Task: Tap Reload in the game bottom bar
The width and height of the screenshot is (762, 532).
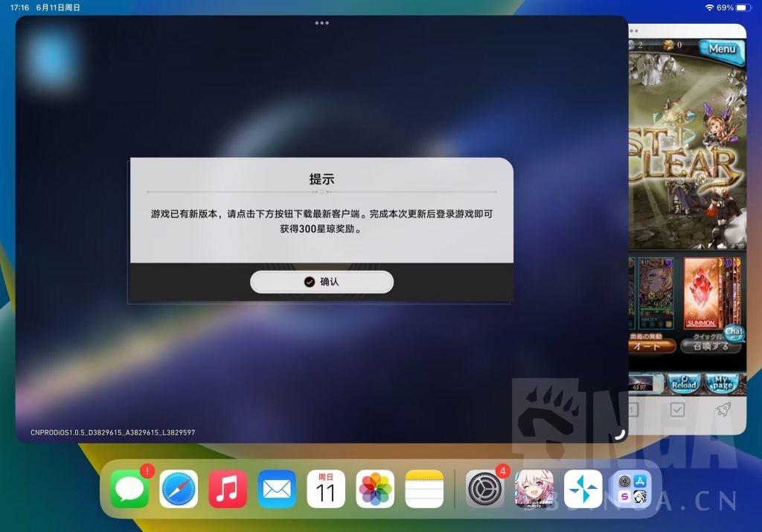Action: pos(684,382)
